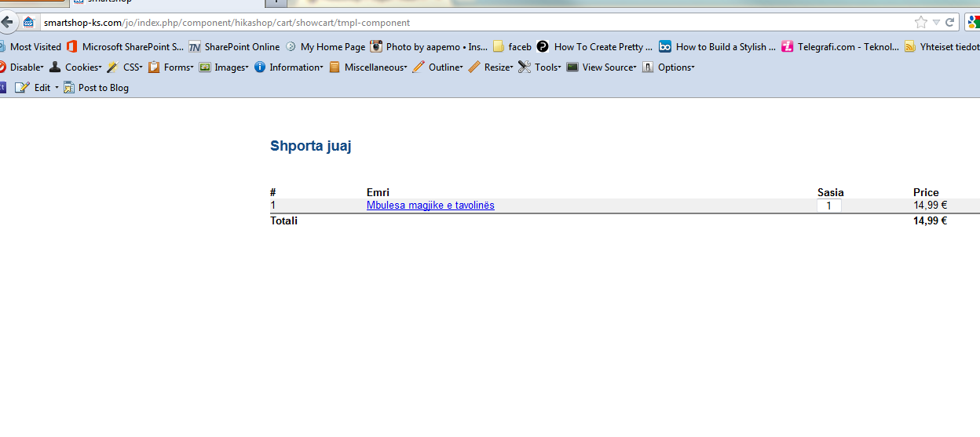Open the Outline developer menu
The image size is (980, 437).
(x=437, y=67)
